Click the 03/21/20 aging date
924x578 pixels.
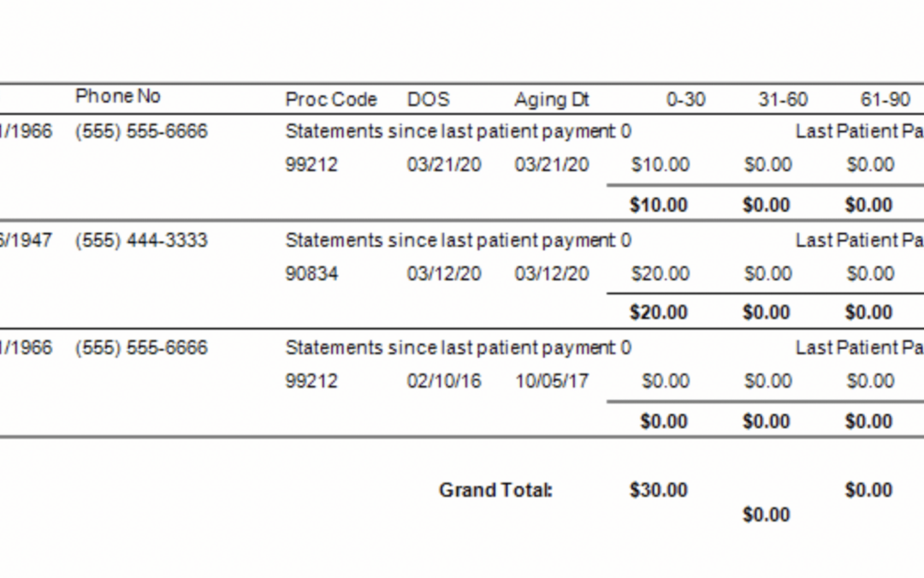[x=552, y=164]
